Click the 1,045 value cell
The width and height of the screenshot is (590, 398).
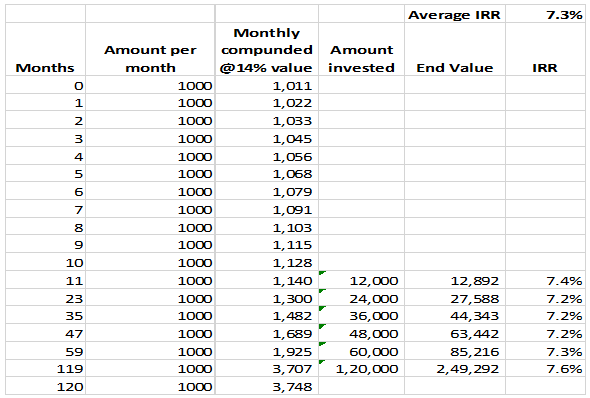tap(267, 138)
